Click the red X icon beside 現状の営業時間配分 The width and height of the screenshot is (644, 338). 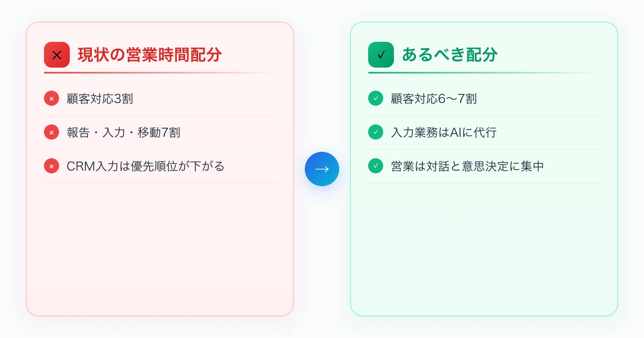57,55
